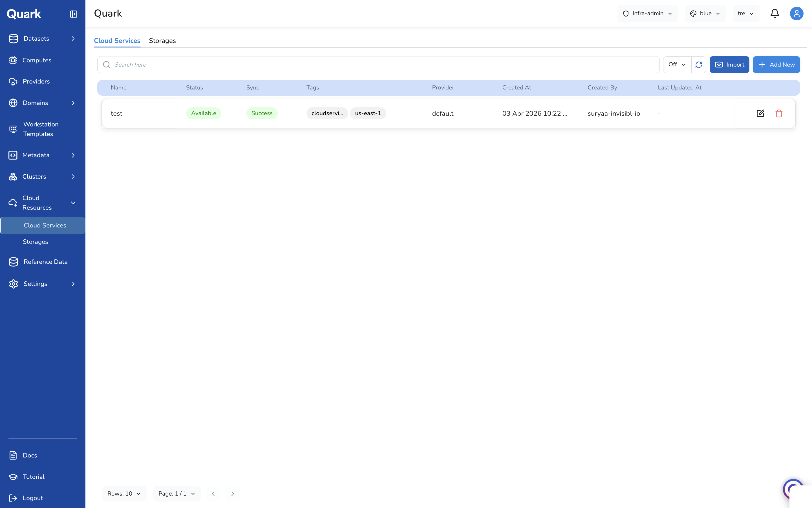
Task: Click the Status column header
Action: pos(195,88)
